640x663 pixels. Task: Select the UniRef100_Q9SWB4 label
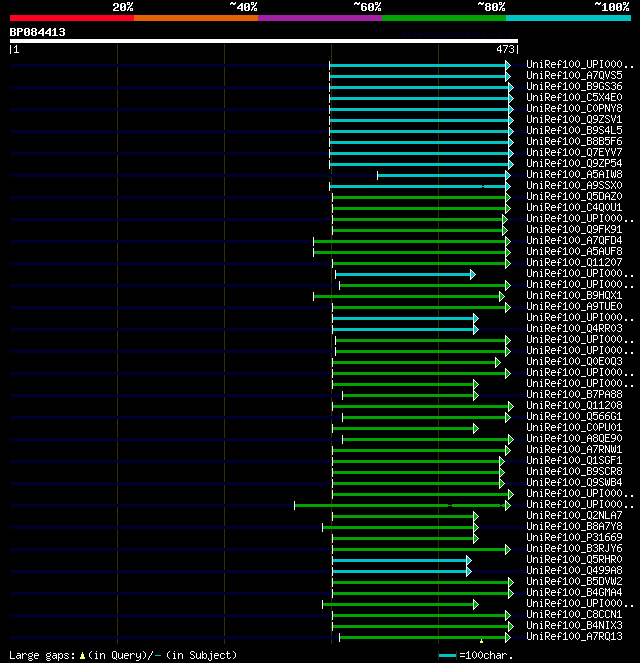point(574,482)
